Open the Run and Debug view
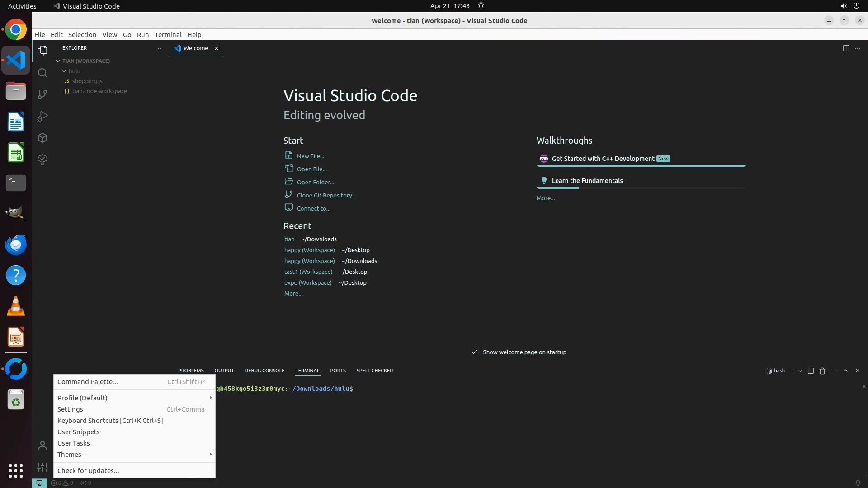Screen dimensions: 868x488 [x=42, y=116]
